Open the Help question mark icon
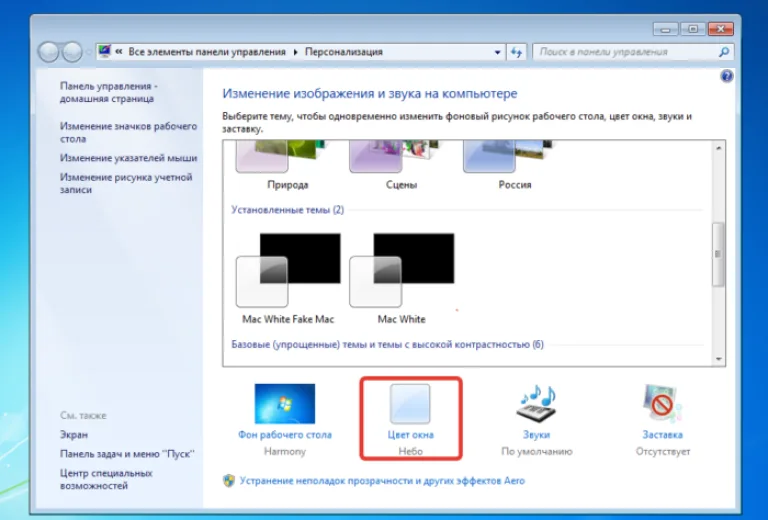Screen dimensions: 768x520 (727, 76)
